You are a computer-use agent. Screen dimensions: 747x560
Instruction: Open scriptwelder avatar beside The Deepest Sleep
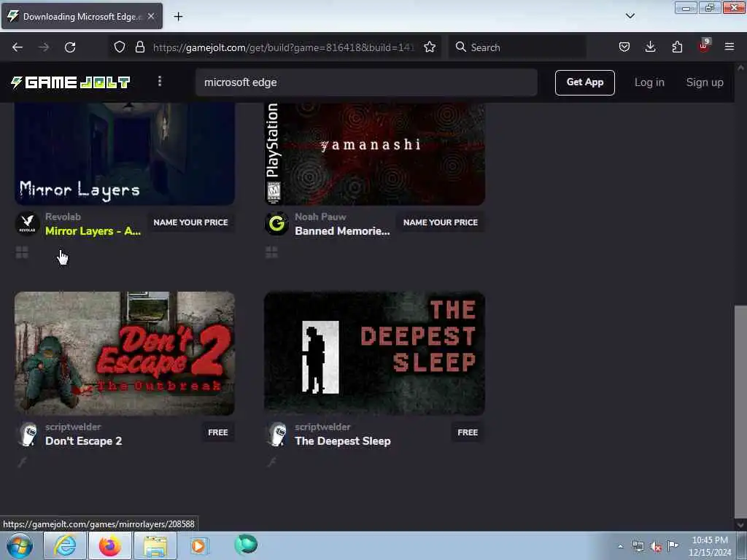click(x=276, y=434)
